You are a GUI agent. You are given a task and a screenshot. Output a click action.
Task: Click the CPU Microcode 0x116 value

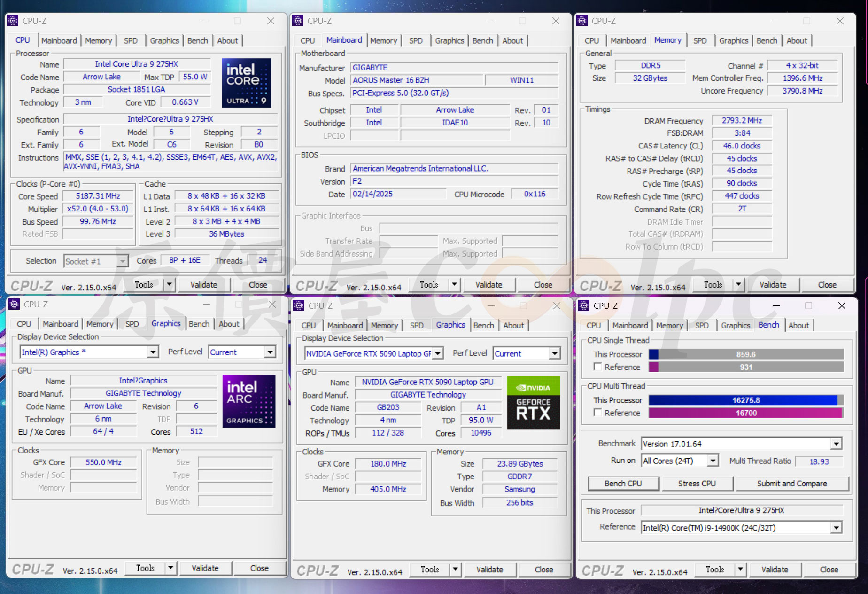pyautogui.click(x=535, y=194)
